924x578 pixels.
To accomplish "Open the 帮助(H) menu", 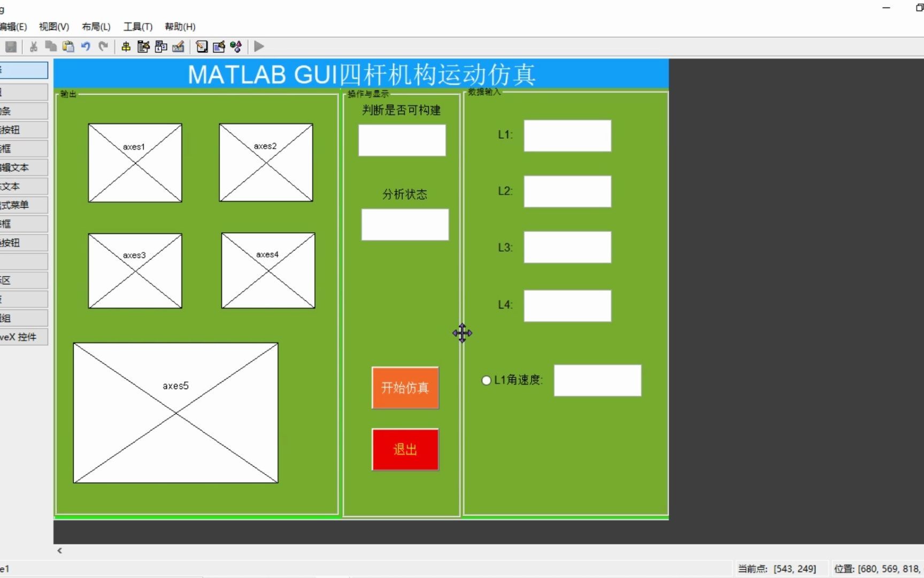I will (180, 27).
